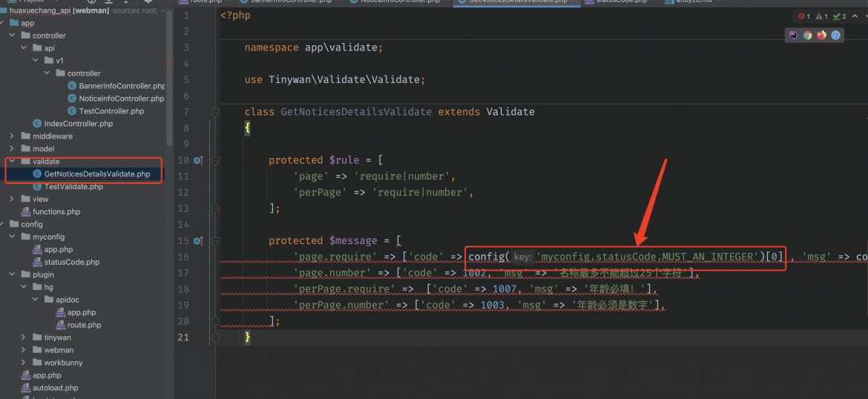Fold the $rule array at line 10
This screenshot has width=868, height=399.
tap(216, 160)
